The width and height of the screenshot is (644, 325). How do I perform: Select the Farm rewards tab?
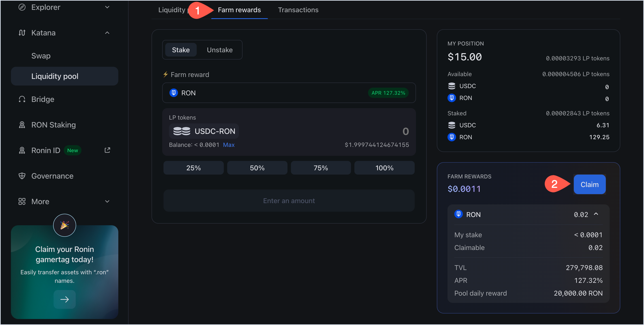tap(239, 10)
